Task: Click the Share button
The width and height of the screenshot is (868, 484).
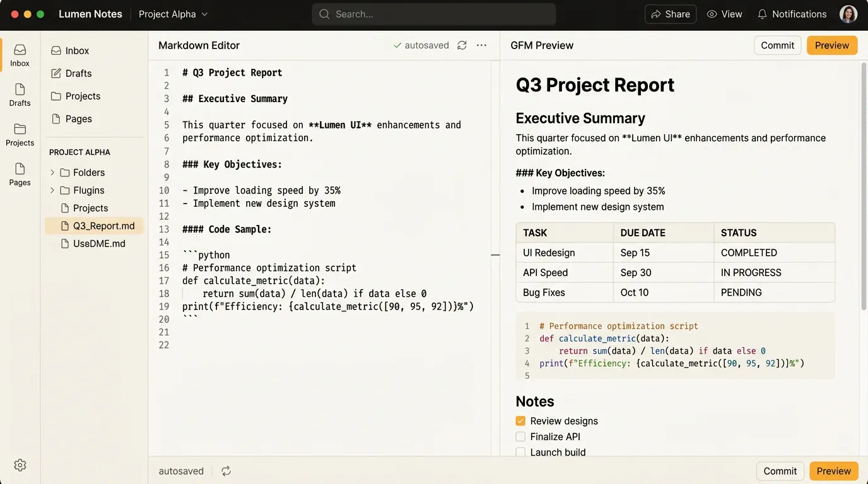Action: coord(671,14)
